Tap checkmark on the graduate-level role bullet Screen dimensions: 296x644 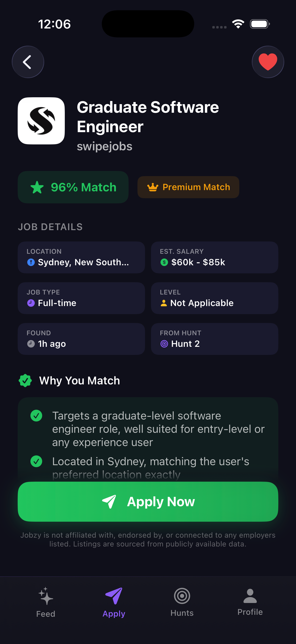click(x=37, y=416)
